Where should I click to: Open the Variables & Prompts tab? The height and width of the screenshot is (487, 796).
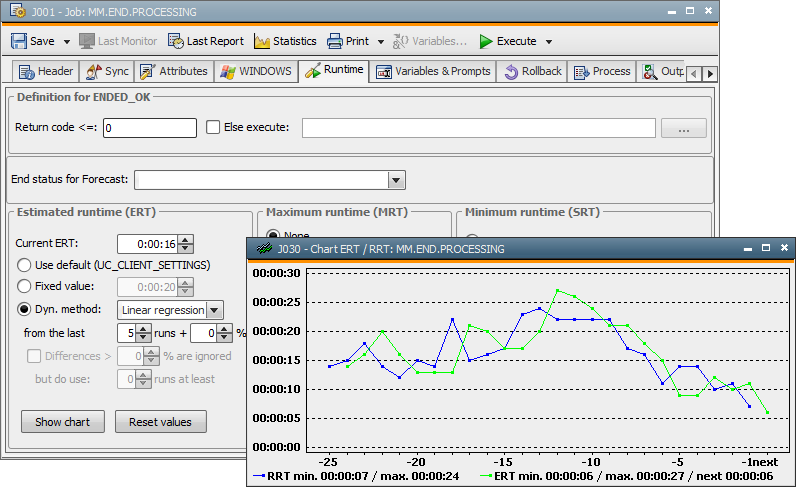pos(433,71)
